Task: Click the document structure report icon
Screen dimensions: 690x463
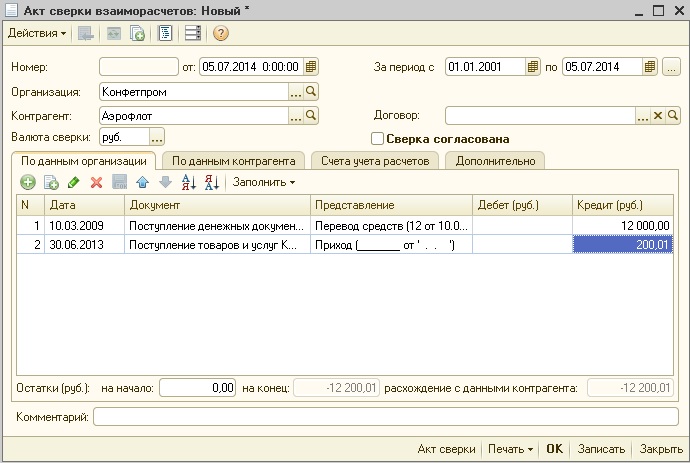Action: coord(165,33)
